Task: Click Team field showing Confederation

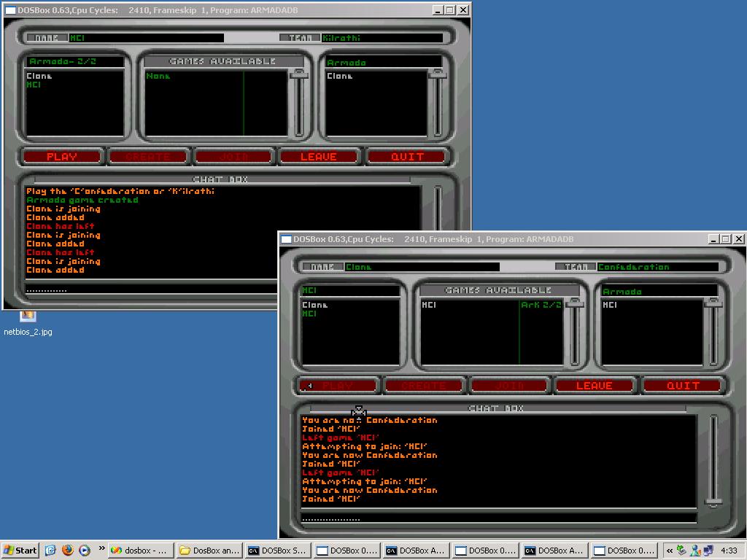Action: [657, 267]
